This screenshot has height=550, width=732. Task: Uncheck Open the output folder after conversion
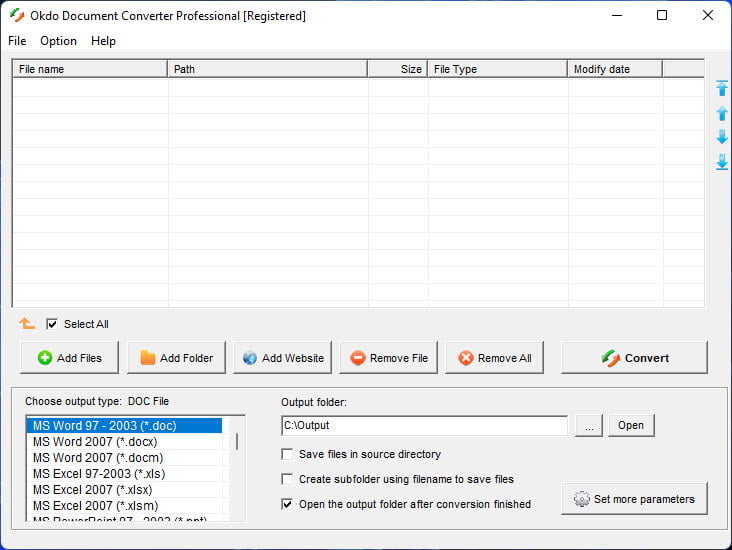pos(287,504)
